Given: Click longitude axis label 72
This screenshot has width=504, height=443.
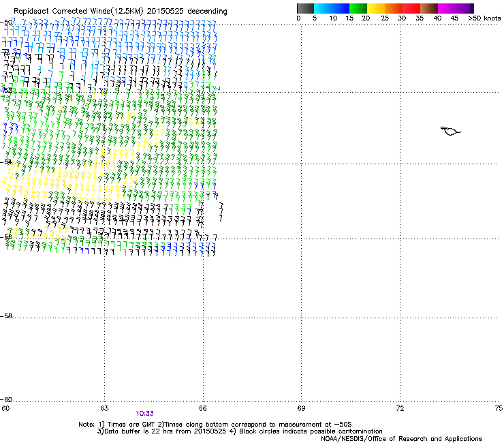Looking at the screenshot, I should (400, 408).
